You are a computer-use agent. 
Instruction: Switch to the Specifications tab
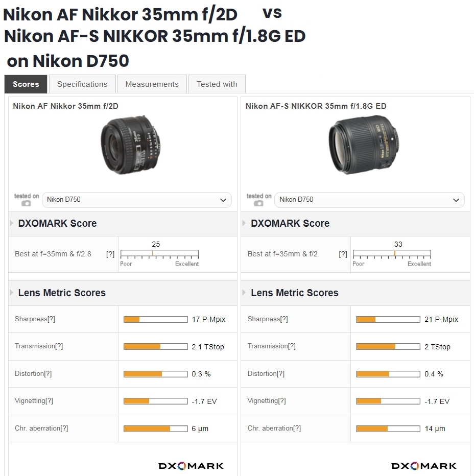pyautogui.click(x=82, y=84)
